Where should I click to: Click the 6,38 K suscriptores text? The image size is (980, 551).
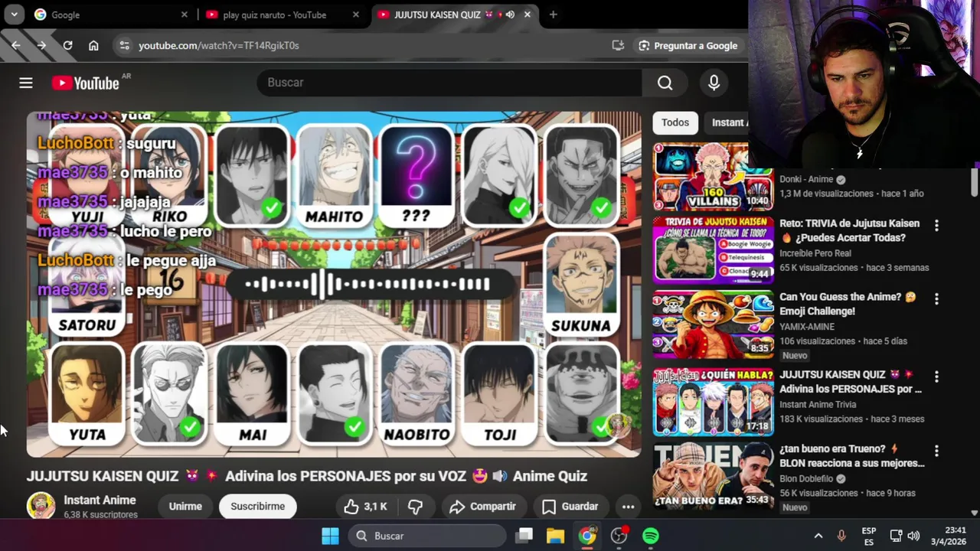100,515
